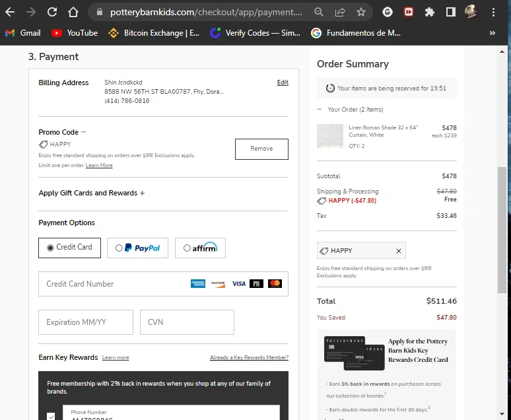Click the red fast-forward extension icon
The height and width of the screenshot is (420, 511).
pyautogui.click(x=409, y=13)
